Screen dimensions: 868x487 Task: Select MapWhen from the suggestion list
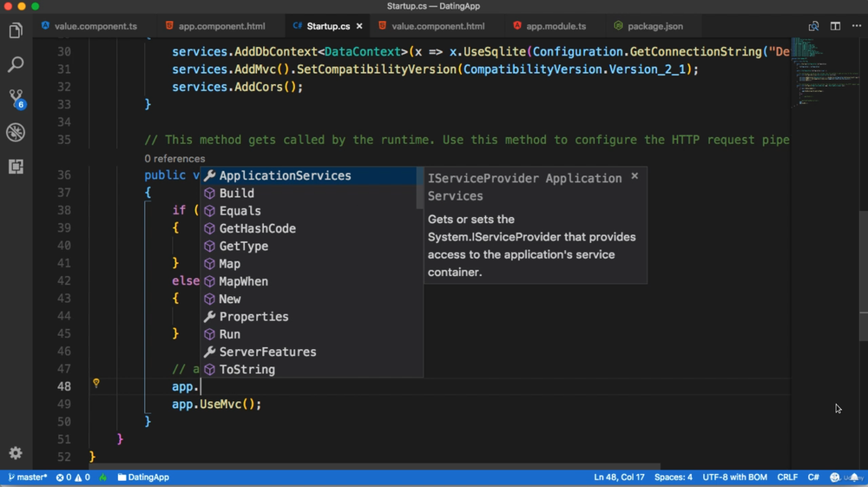pyautogui.click(x=243, y=281)
